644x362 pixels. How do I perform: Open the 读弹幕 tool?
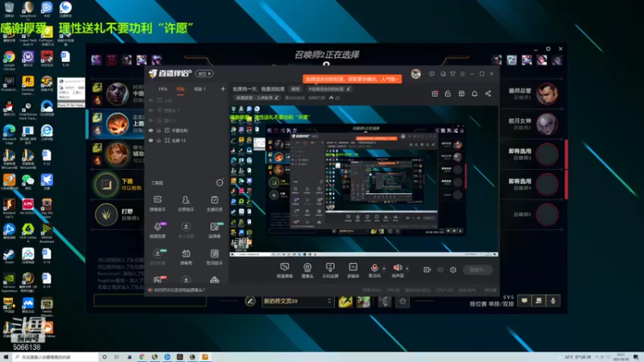(x=214, y=230)
